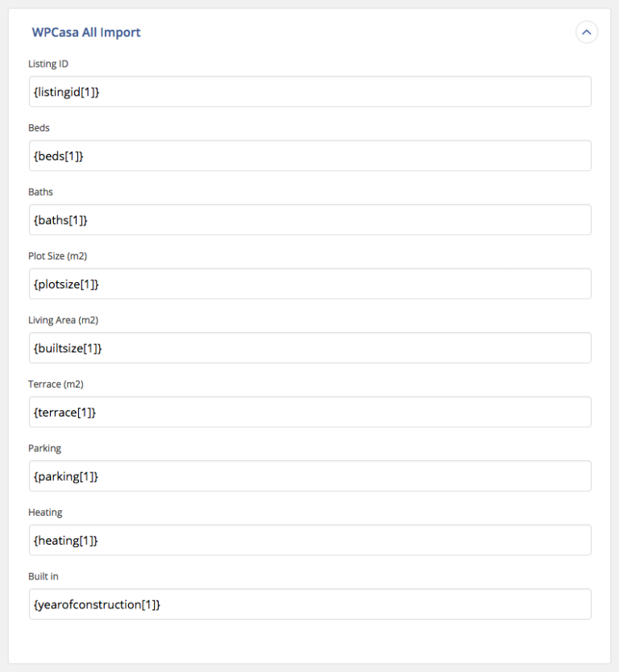Select the {plotsize[1]} value field
Screen dimensions: 619x672
309,284
